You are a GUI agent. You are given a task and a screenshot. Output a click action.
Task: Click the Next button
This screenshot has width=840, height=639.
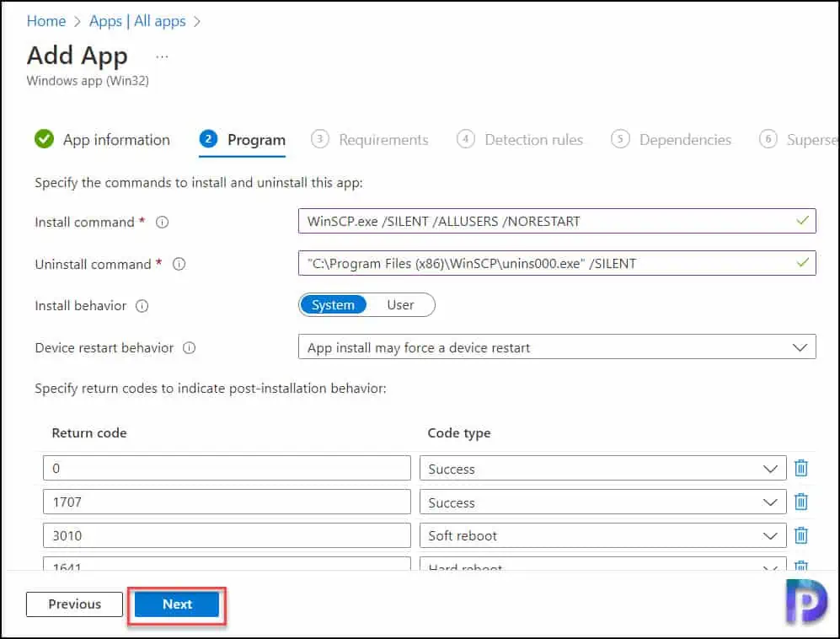click(177, 604)
